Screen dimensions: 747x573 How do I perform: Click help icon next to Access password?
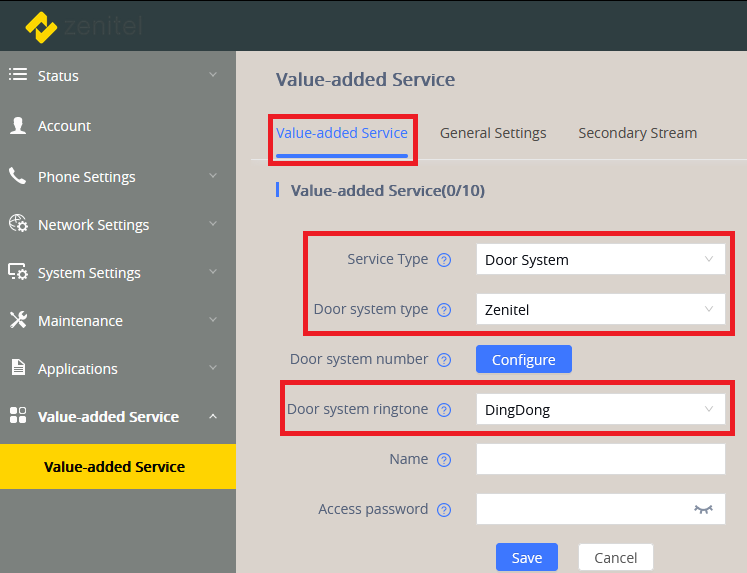coord(445,510)
